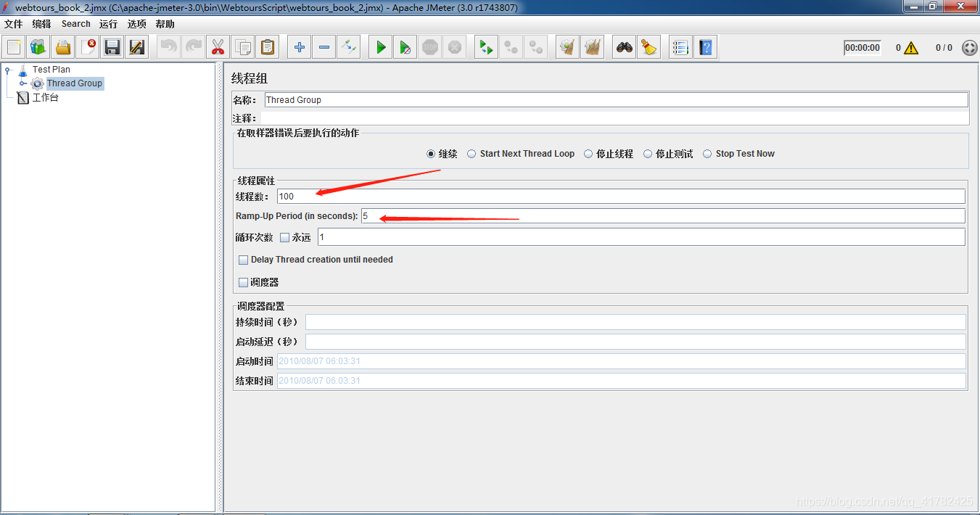Select the 继续 radio button
Viewport: 980px width, 515px height.
click(431, 154)
